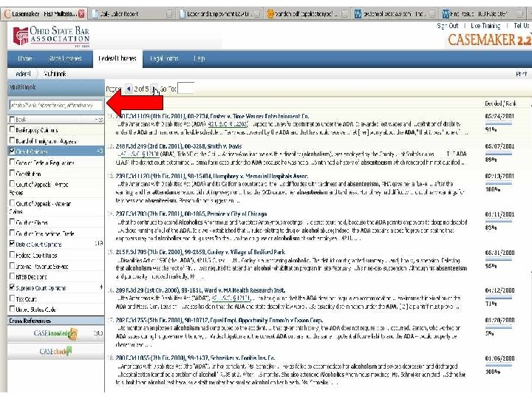Check the Code of Federal Regulations checkbox
532x399 pixels.
(x=13, y=163)
